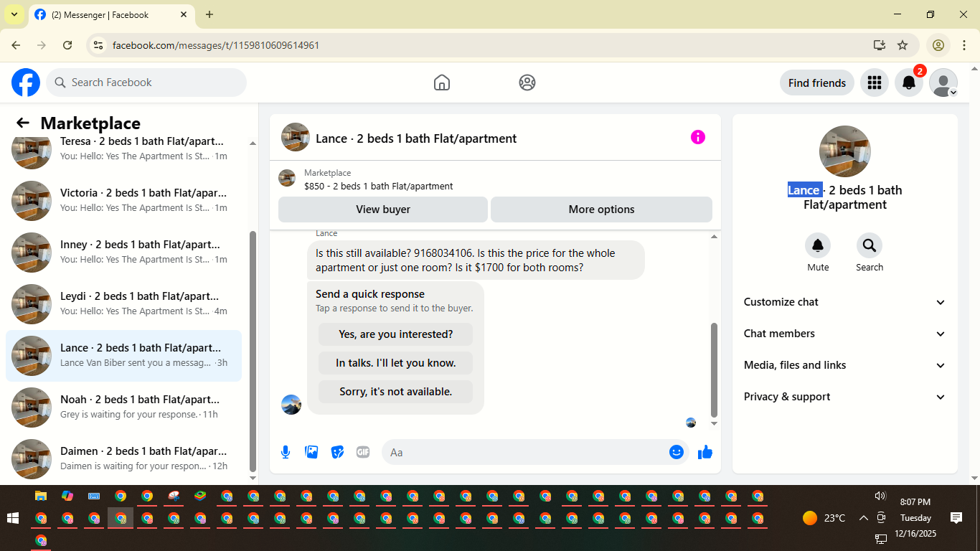Expand the Privacy & support section

click(x=845, y=397)
